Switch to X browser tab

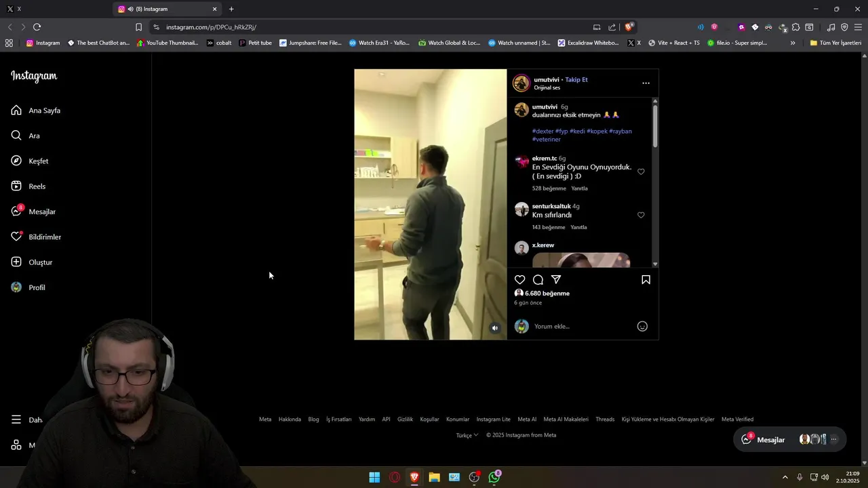(54, 9)
